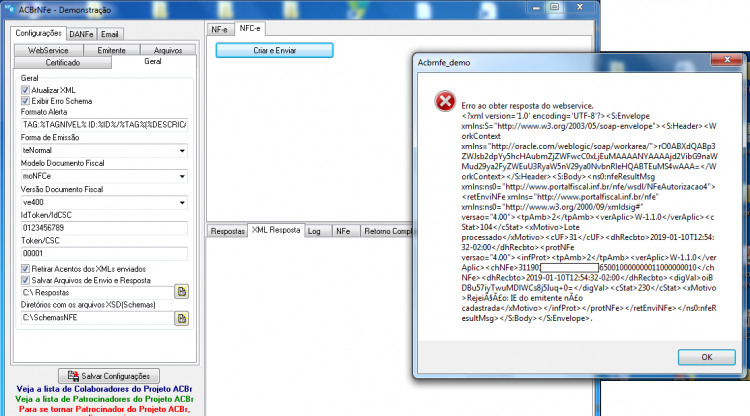Image resolution: width=750 pixels, height=416 pixels.
Task: Click OK in the Acbrnfe_demo dialog
Action: [x=706, y=357]
